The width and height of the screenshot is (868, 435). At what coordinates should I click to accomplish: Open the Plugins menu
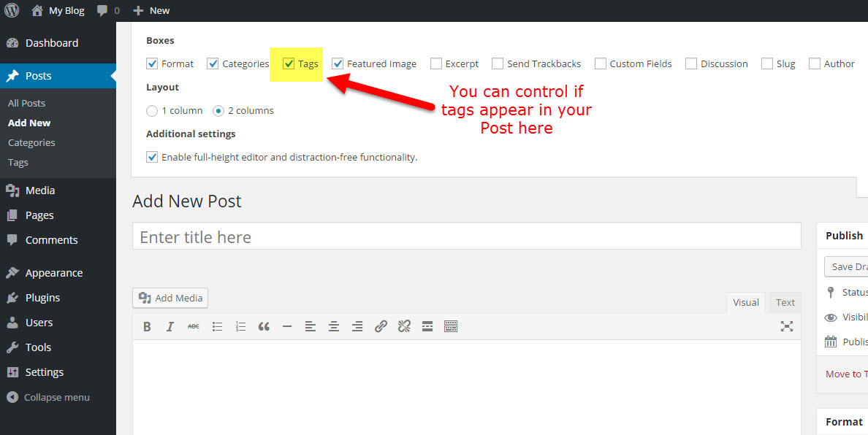(x=42, y=298)
